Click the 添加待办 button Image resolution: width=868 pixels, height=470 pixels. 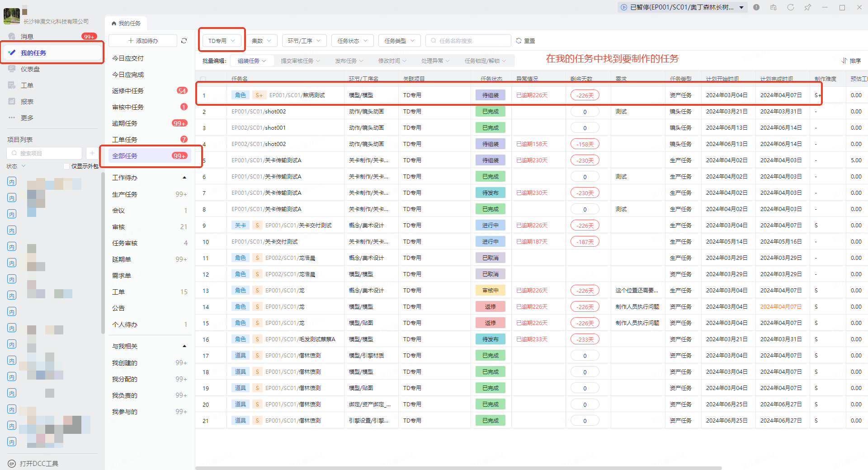(x=143, y=41)
